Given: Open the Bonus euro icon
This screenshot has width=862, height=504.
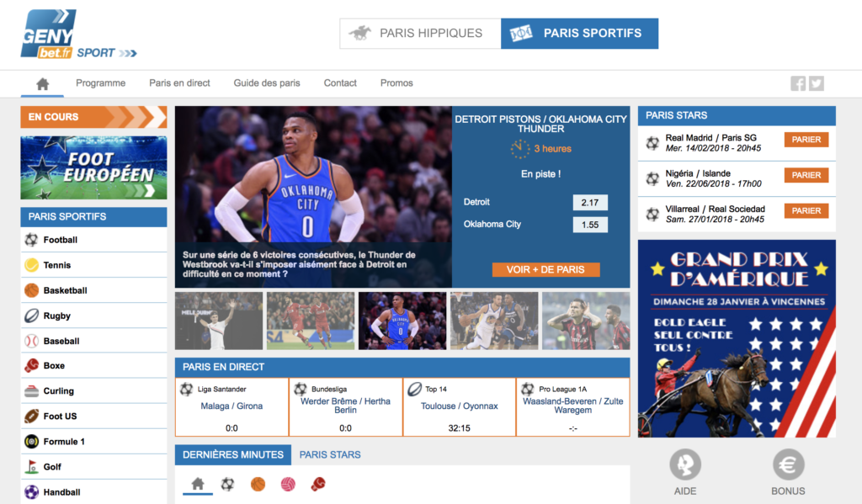Looking at the screenshot, I should click(x=788, y=465).
